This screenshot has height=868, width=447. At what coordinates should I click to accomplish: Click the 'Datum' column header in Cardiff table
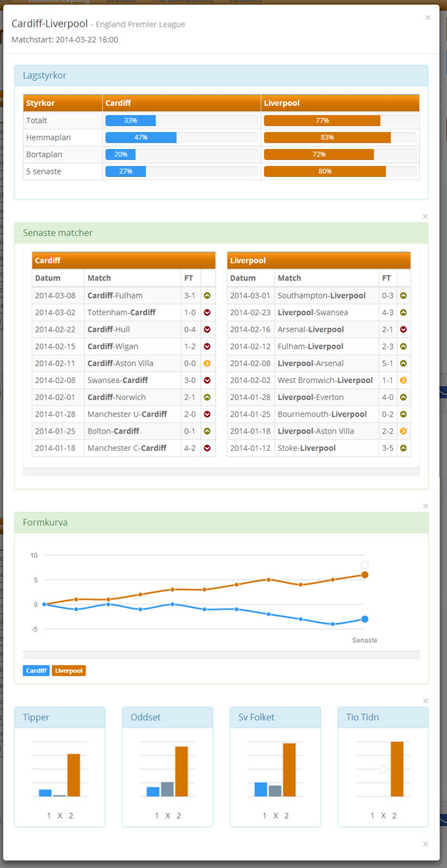coord(58,278)
